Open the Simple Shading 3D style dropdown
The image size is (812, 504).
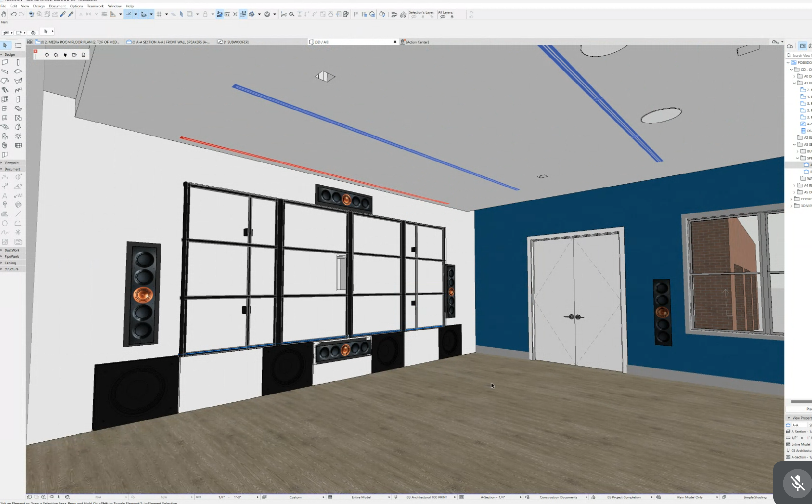(754, 497)
